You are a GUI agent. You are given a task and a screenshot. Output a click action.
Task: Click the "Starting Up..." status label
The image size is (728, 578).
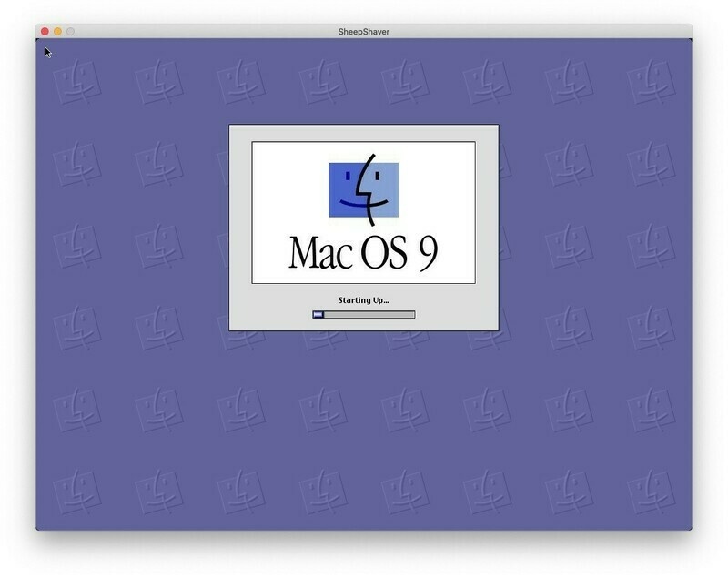[x=363, y=299]
